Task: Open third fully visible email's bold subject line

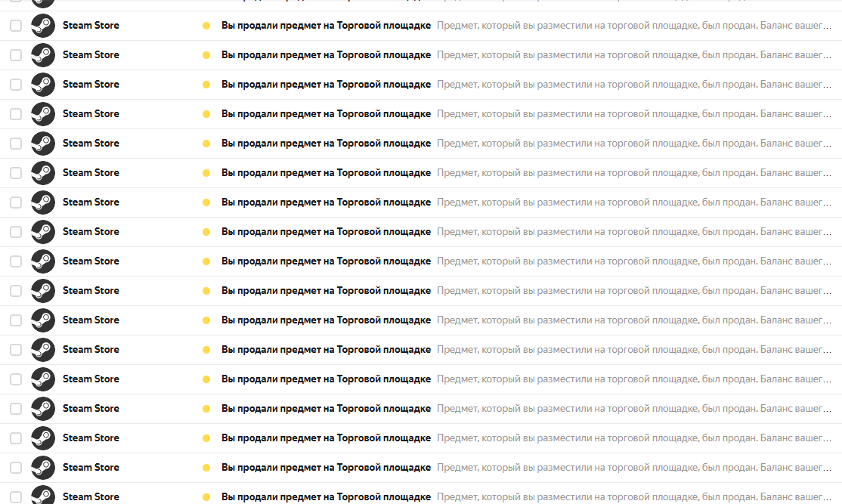Action: coord(326,85)
